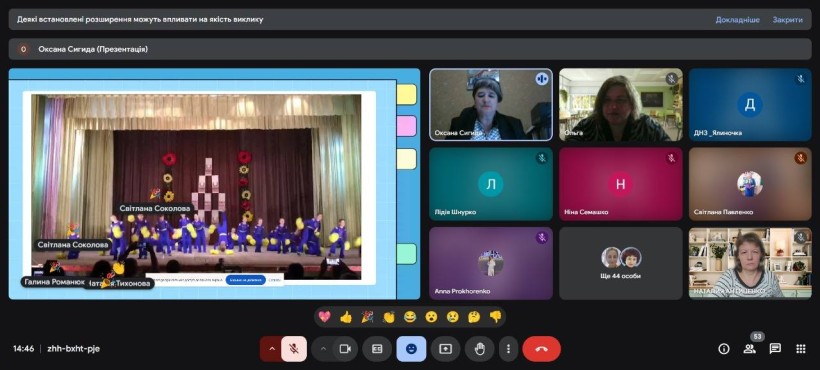Open more options three-dot menu
Viewport: 820px width, 370px height.
click(508, 349)
